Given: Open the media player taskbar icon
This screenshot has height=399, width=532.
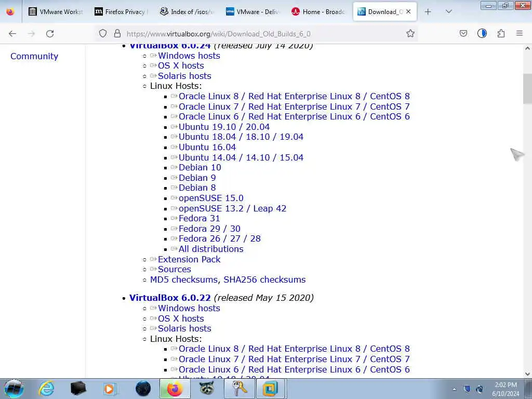Looking at the screenshot, I should pyautogui.click(x=110, y=389).
